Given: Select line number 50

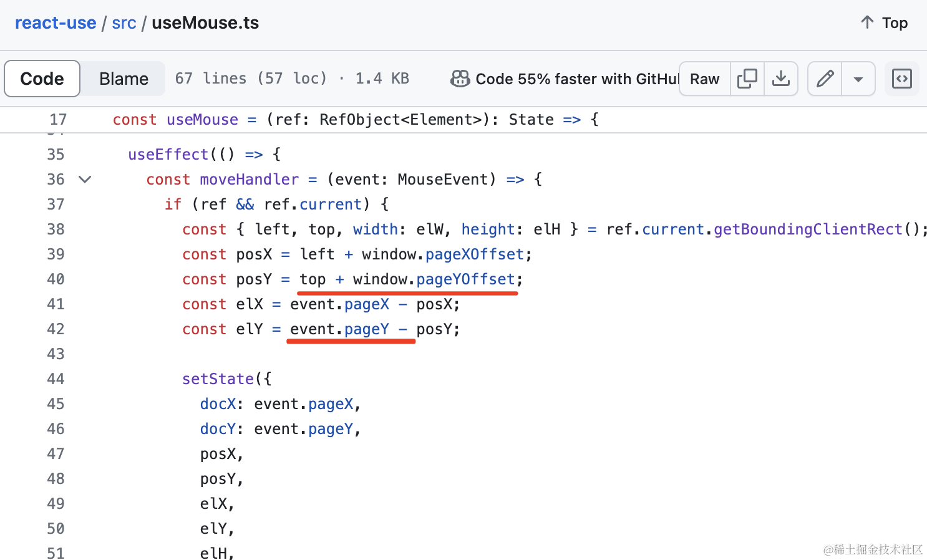Looking at the screenshot, I should (56, 529).
